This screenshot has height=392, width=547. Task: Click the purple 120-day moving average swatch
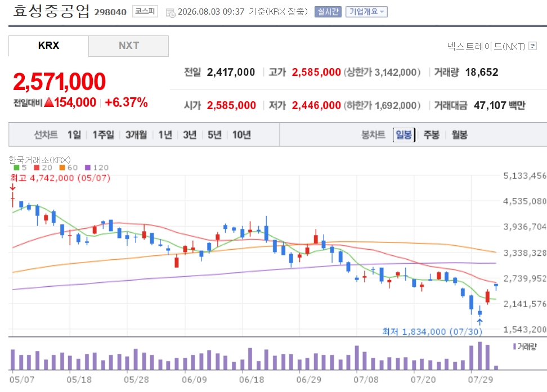[88, 168]
